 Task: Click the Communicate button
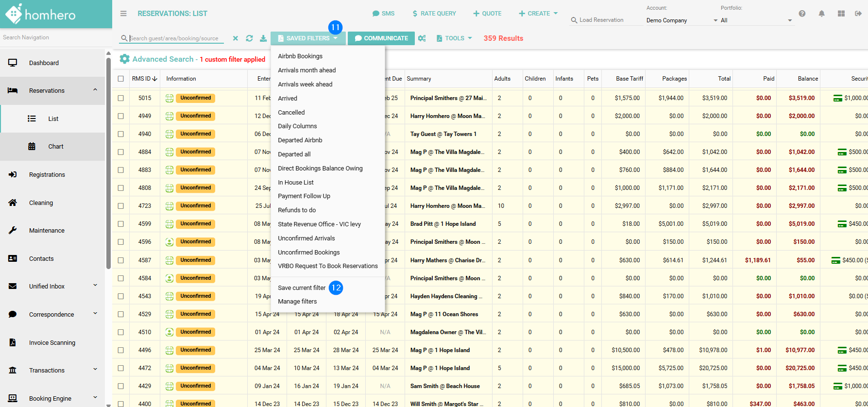tap(381, 38)
